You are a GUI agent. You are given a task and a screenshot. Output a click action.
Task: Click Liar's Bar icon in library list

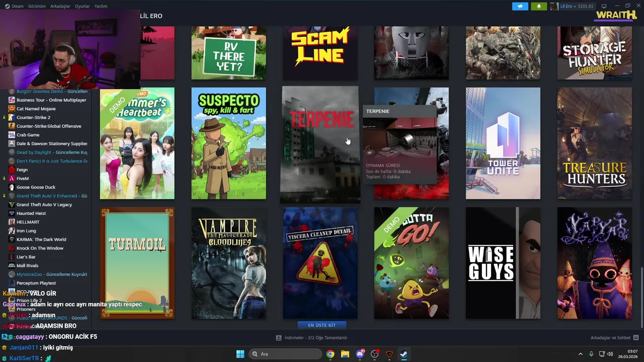pos(12,257)
